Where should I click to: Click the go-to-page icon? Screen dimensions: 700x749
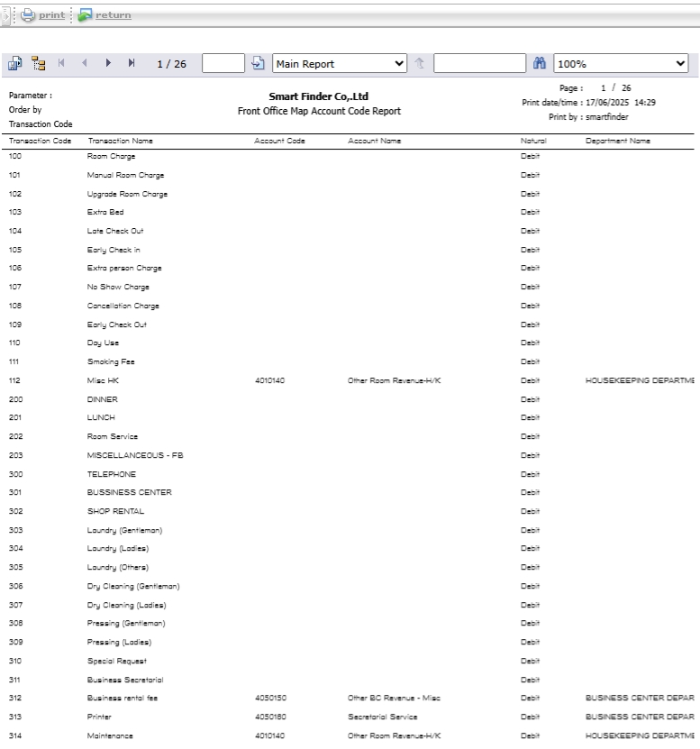[x=258, y=65]
